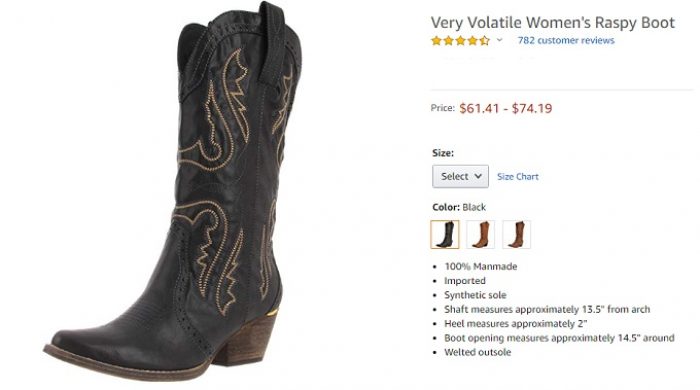The height and width of the screenshot is (390, 700).
Task: Open the 782 customer reviews link
Action: [566, 41]
